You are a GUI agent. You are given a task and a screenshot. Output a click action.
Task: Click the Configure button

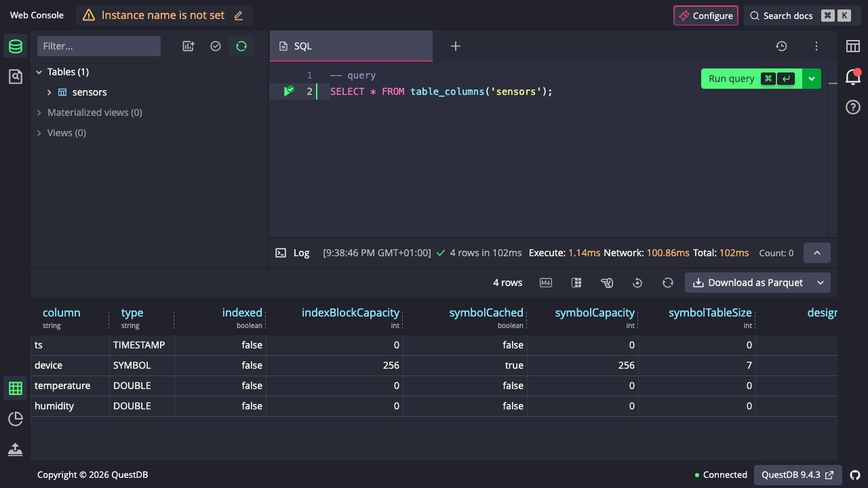point(706,16)
